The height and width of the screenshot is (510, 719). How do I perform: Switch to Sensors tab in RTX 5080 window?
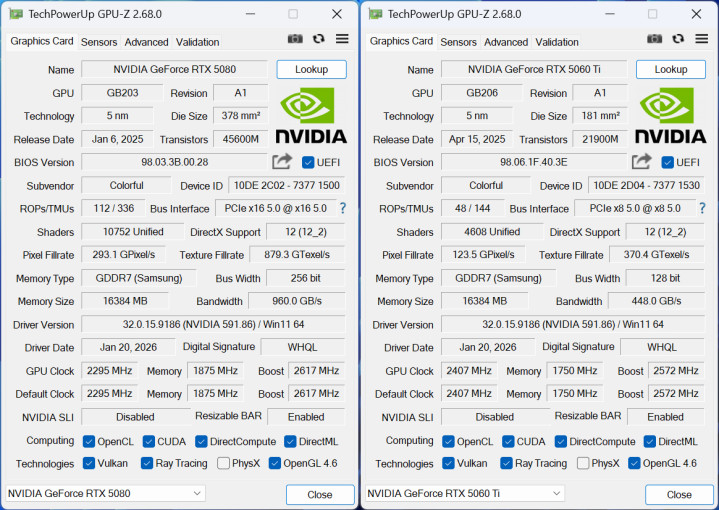pyautogui.click(x=99, y=42)
